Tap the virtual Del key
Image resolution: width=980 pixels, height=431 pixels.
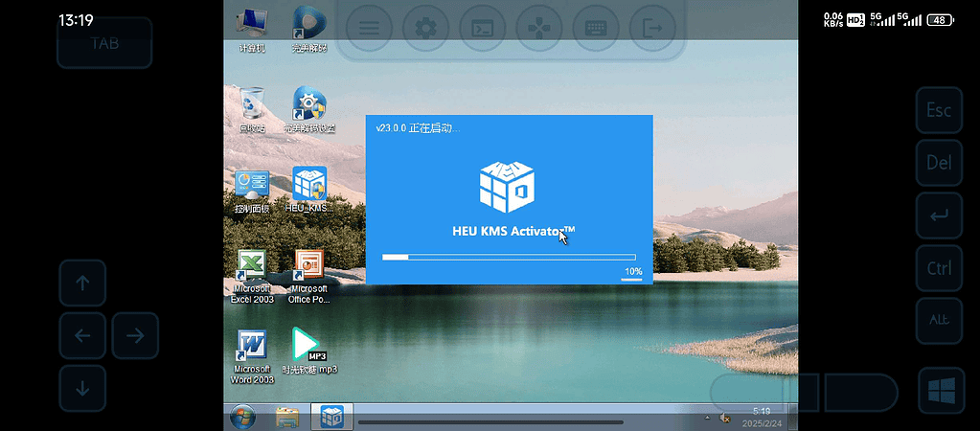(x=939, y=163)
